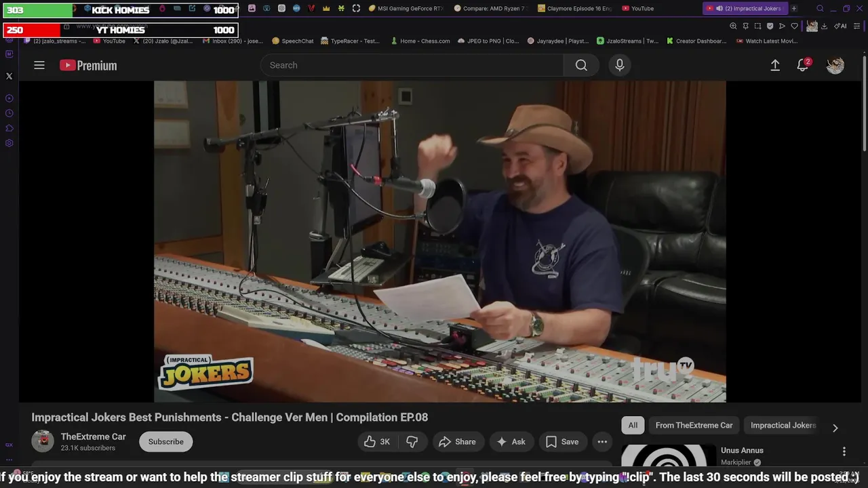Click the pin icon in address bar
868x488 pixels.
click(x=745, y=26)
